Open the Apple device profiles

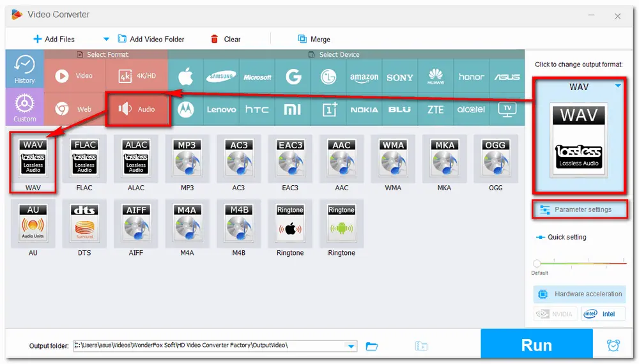click(x=186, y=76)
